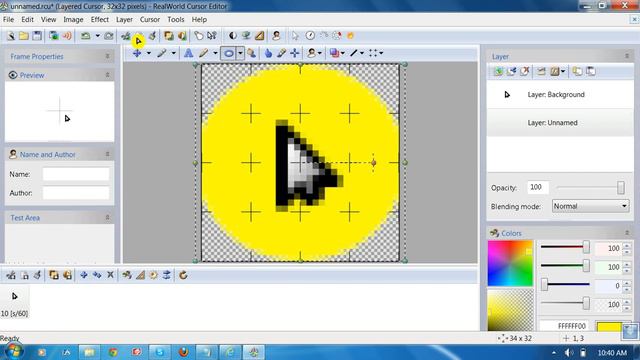Screen dimensions: 640x360
Task: Collapse the Colors panel
Action: click(627, 233)
